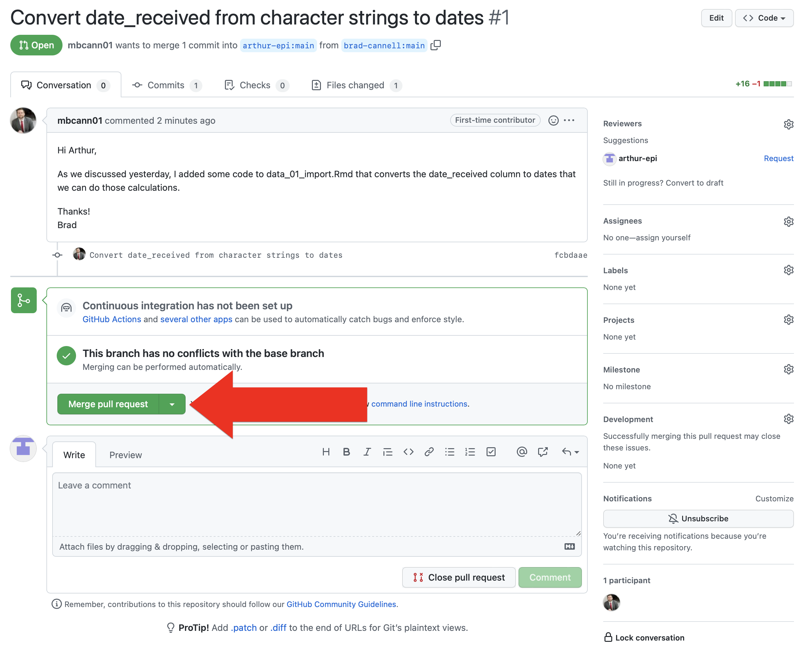
Task: Apply bold formatting in comment editor
Action: [346, 452]
